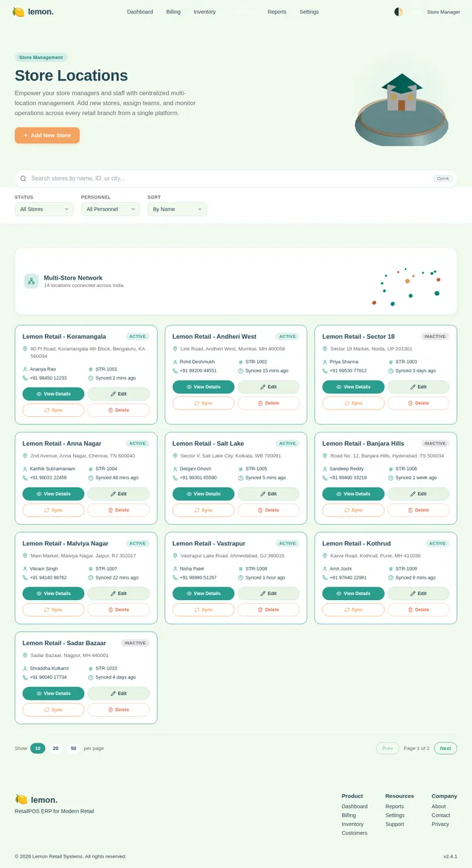This screenshot has height=868, width=472.
Task: Click the location pin icon of Koramangala
Action: (x=25, y=348)
